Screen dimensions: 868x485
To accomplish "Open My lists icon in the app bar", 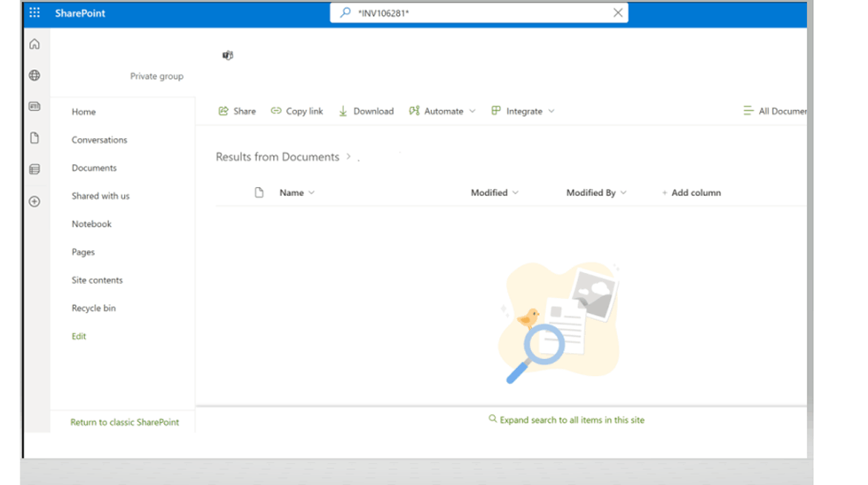I will (35, 169).
